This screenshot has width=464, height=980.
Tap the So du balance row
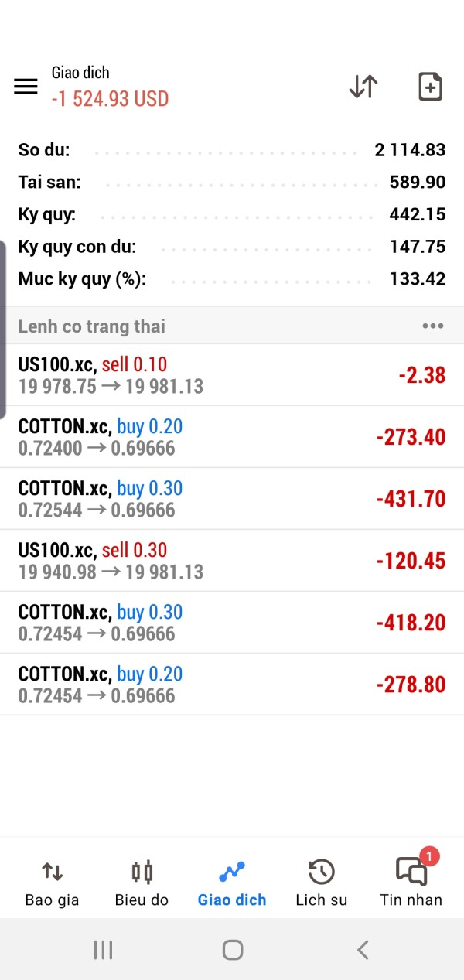[x=232, y=150]
